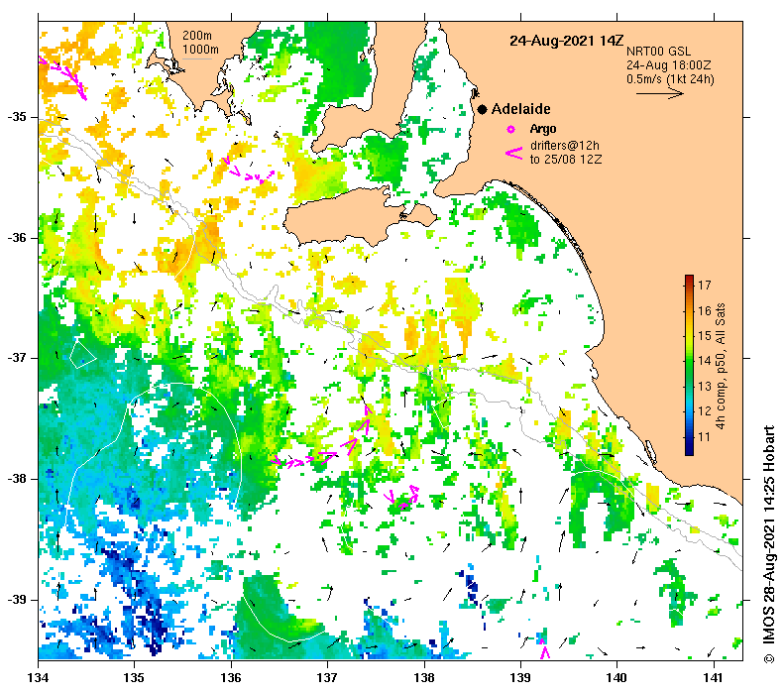Screen dimensions: 784x694
Task: Click the '16' color bar value
Action: coord(704,311)
